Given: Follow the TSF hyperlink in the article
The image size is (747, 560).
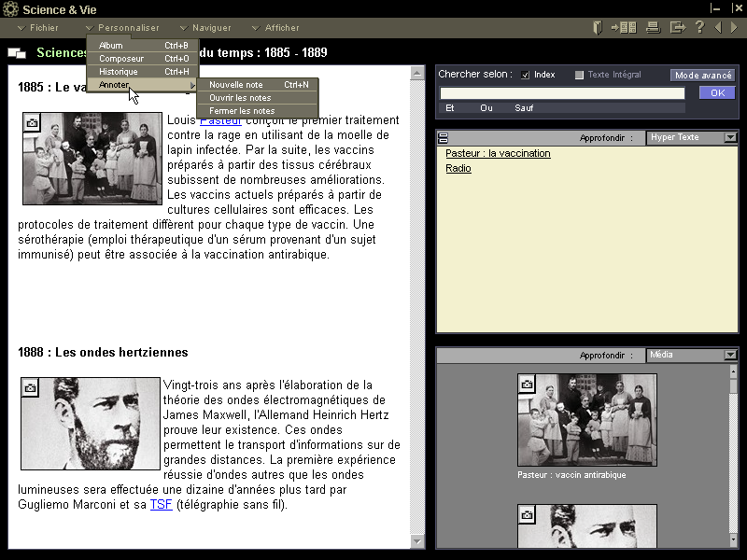Looking at the screenshot, I should click(x=161, y=504).
